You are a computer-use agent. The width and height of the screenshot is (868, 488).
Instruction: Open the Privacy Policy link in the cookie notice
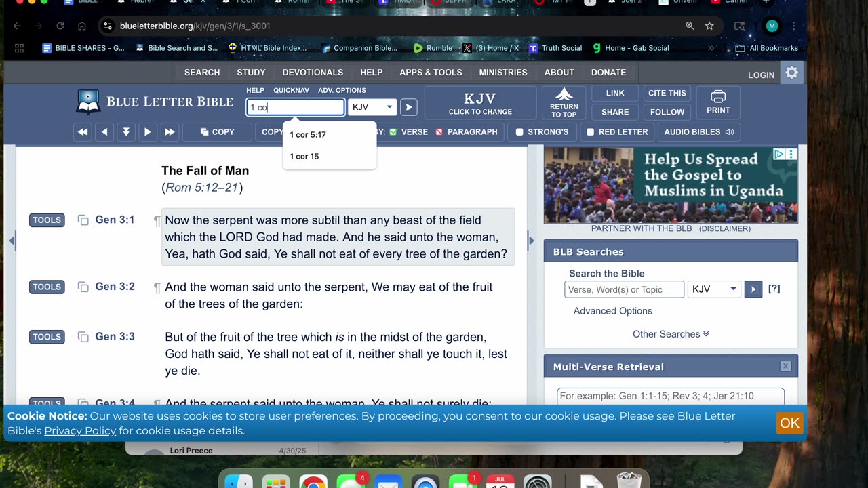tap(80, 431)
